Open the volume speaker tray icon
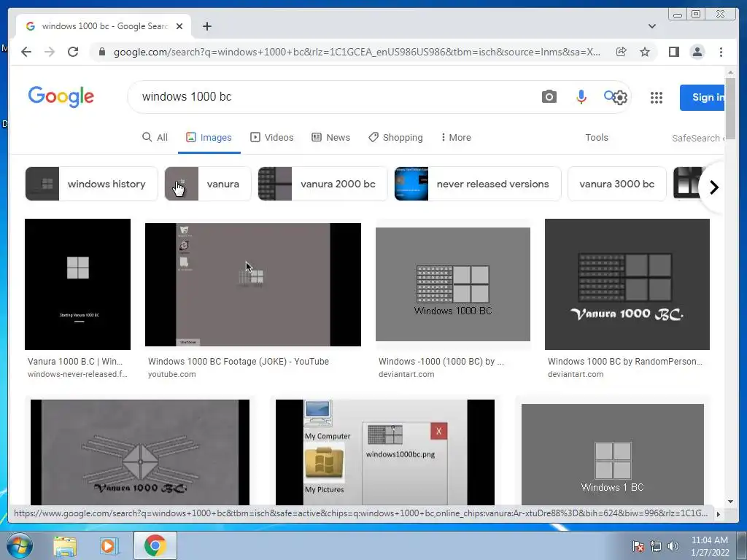The image size is (747, 560). 673,546
